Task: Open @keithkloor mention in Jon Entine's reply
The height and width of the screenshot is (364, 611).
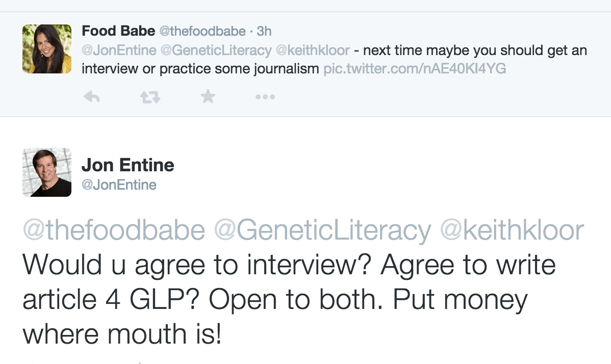Action: [x=512, y=230]
